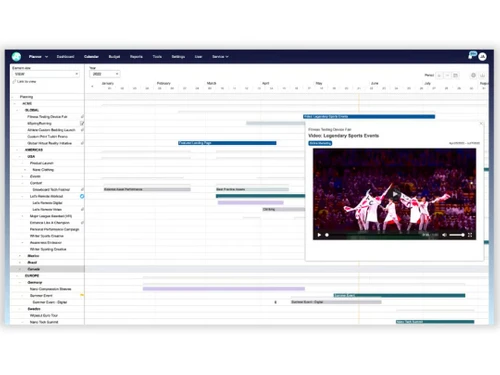This screenshot has width=500, height=375.
Task: Click the Link to view link
Action: (x=26, y=81)
